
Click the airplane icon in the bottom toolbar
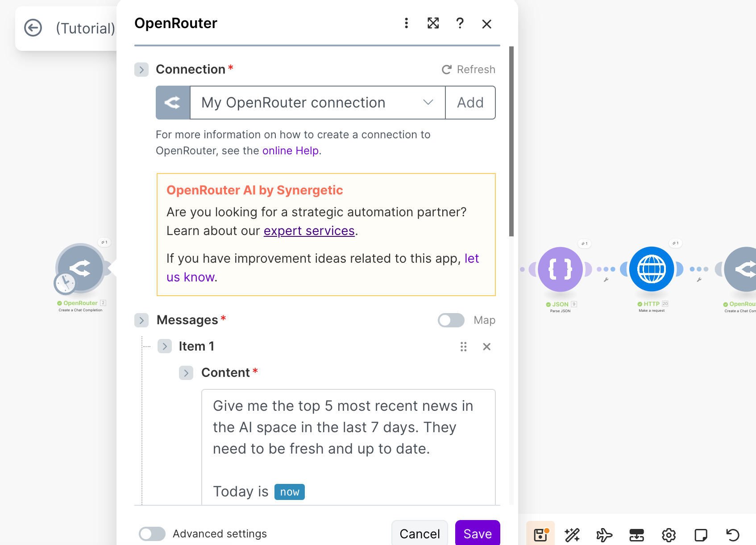[605, 535]
